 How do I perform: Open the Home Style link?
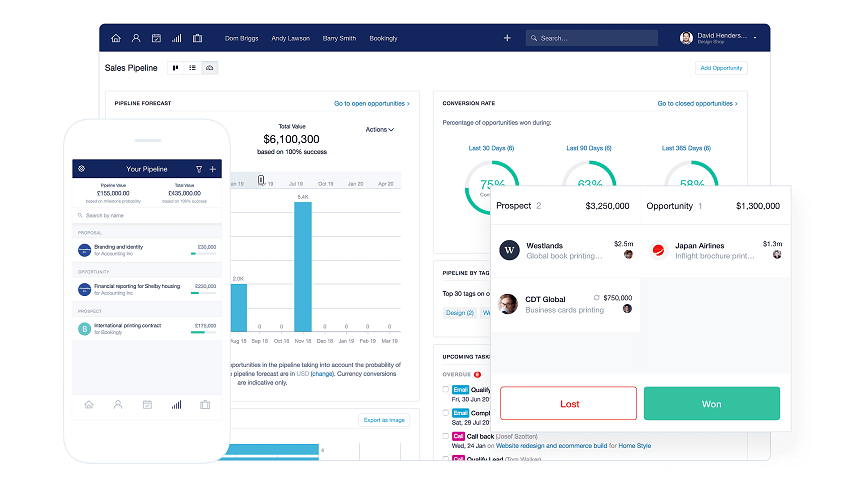pos(634,446)
